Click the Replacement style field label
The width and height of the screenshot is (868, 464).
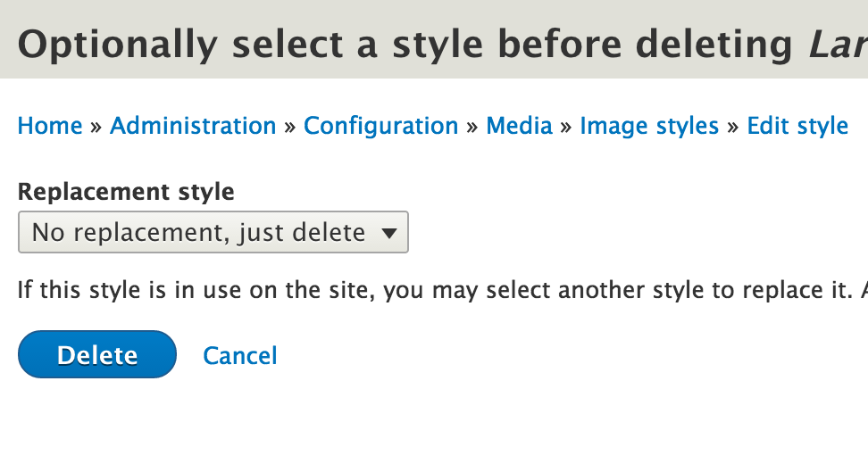(x=126, y=192)
